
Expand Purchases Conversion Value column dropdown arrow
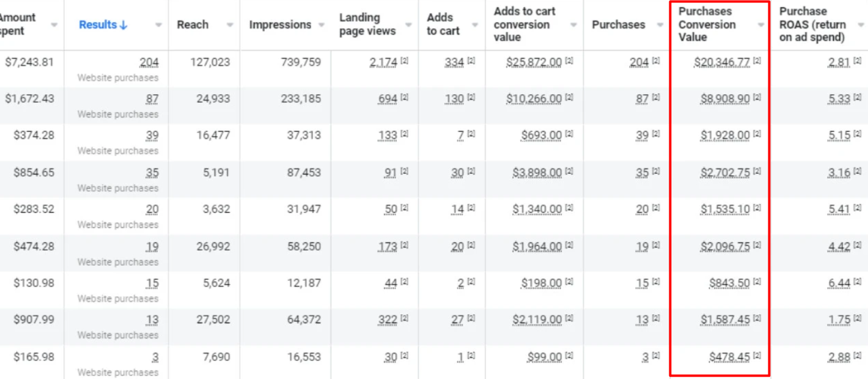(761, 25)
